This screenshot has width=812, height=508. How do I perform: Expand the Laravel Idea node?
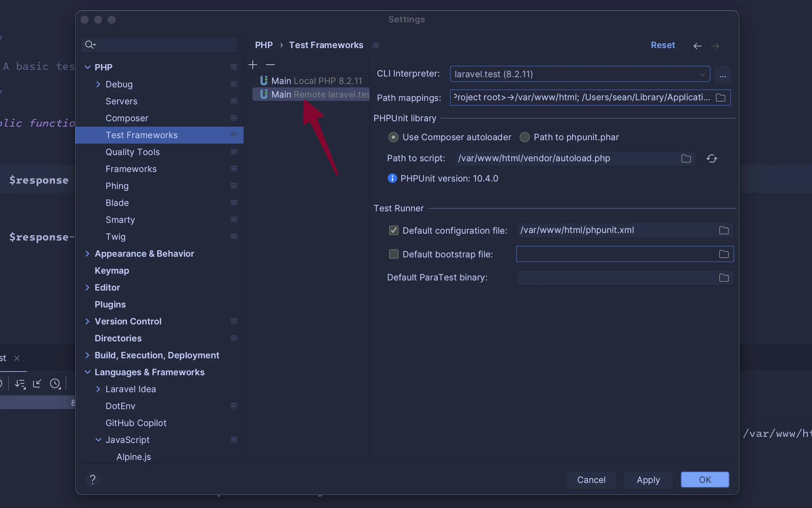click(x=98, y=389)
